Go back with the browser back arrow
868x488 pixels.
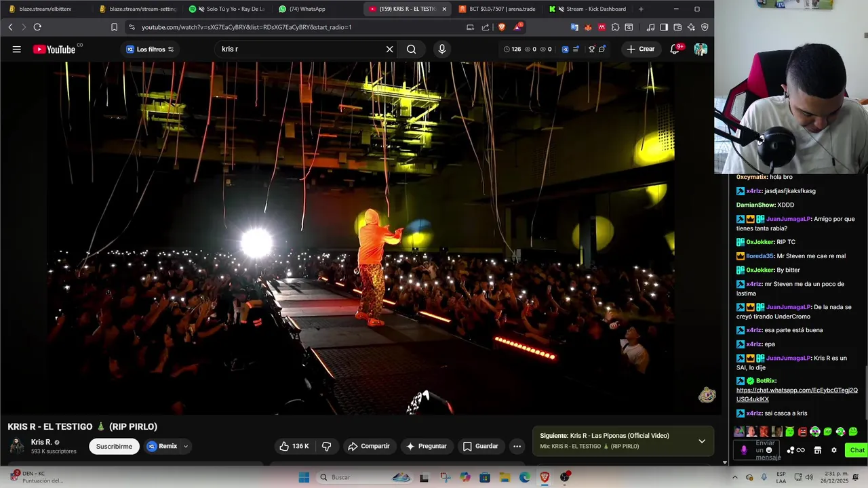[x=10, y=27]
